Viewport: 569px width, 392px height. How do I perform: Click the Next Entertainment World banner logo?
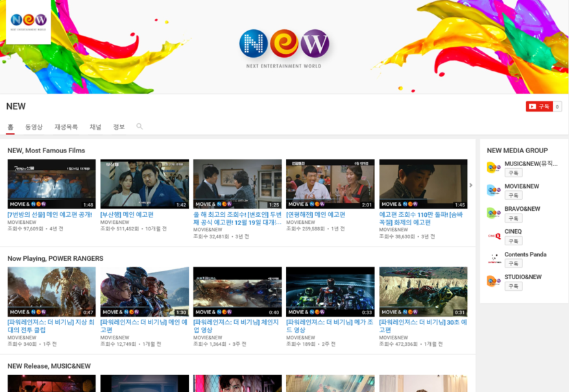coord(284,48)
